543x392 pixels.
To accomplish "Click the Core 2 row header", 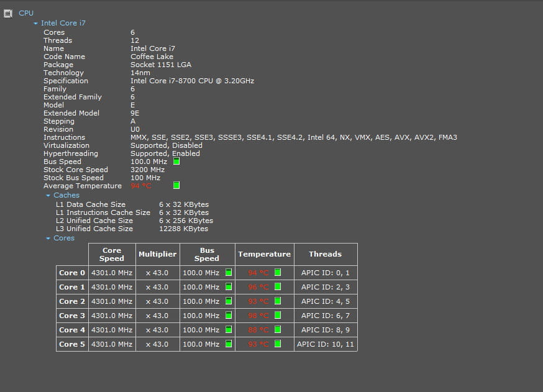I will [72, 301].
